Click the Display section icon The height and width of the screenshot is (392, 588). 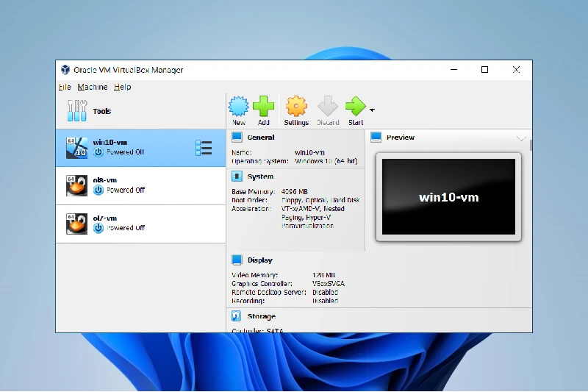[237, 260]
